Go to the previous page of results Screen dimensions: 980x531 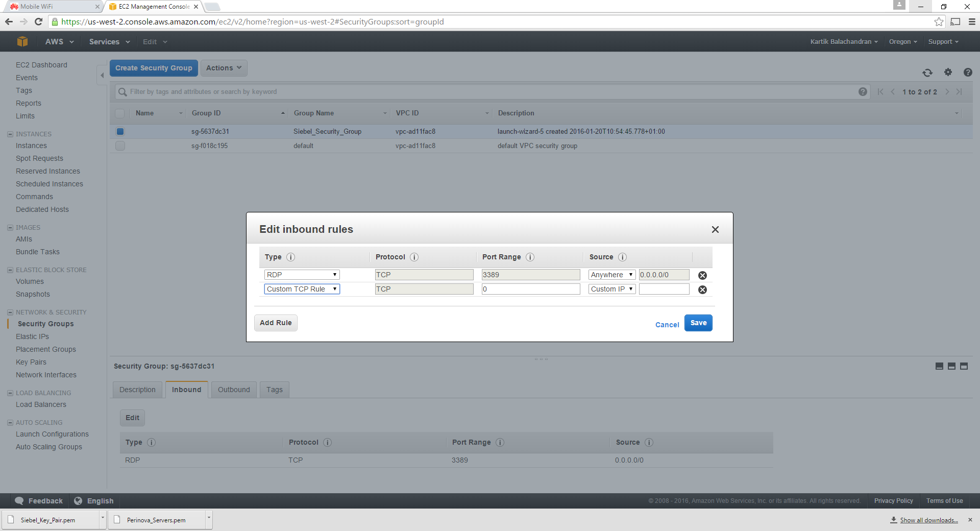(893, 92)
